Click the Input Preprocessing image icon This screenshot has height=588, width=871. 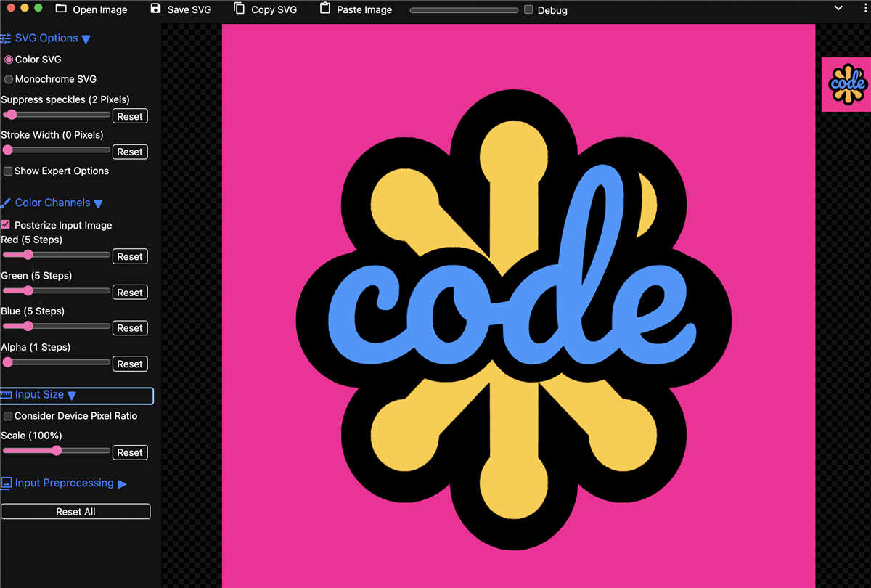[x=6, y=483]
